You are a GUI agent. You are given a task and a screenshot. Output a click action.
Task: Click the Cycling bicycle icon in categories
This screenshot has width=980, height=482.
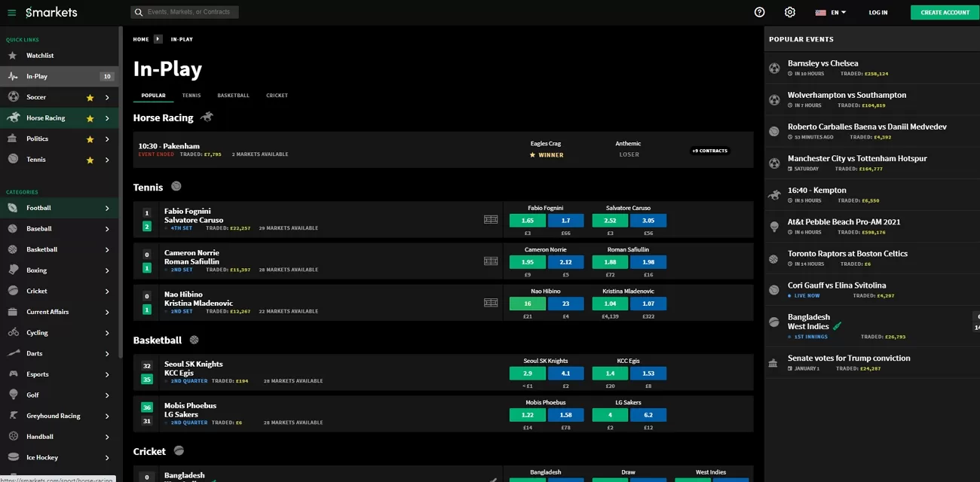pos(13,332)
